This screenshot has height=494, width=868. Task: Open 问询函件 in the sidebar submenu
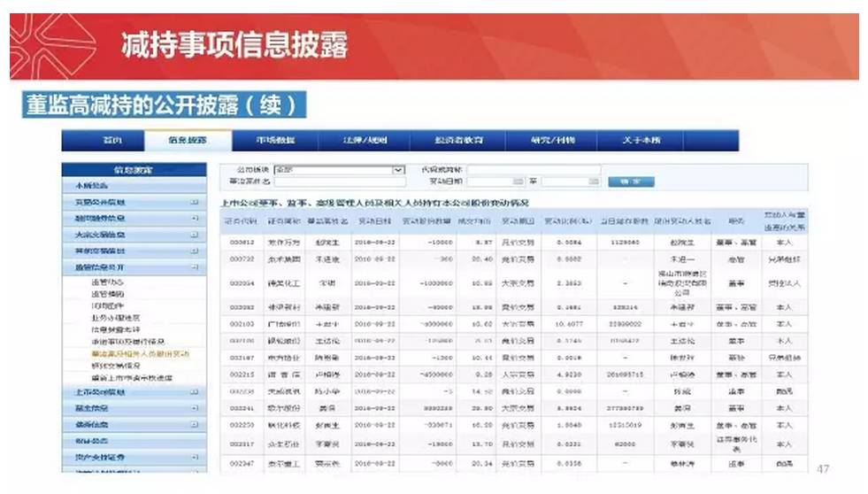(107, 305)
